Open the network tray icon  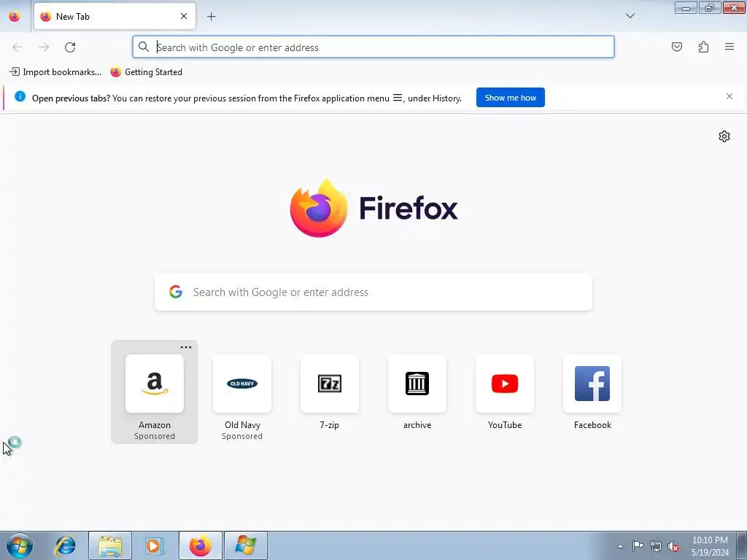(x=656, y=546)
